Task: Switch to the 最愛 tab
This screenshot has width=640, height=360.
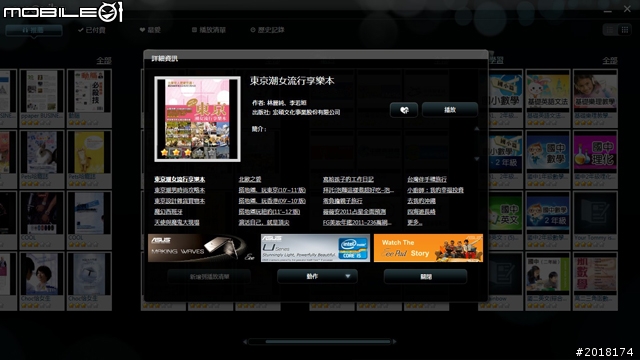Action: click(150, 30)
